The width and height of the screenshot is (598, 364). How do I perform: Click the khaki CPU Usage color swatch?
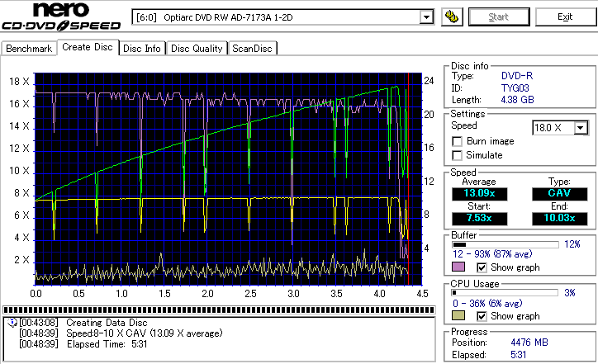458,316
